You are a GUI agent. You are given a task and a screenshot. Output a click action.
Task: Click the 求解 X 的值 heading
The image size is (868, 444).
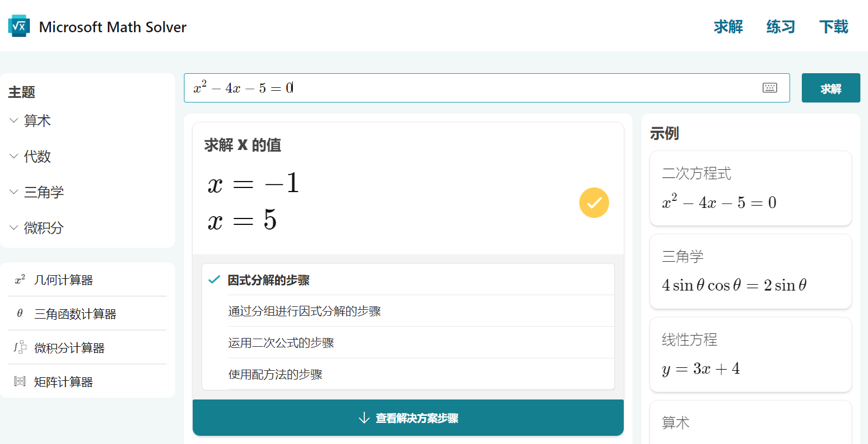[243, 145]
